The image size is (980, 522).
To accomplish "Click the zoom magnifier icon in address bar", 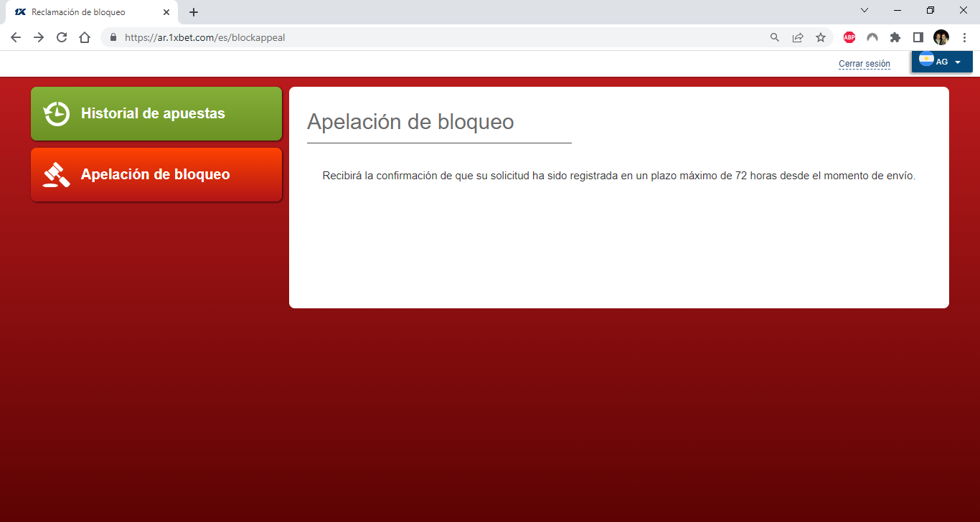I will pyautogui.click(x=775, y=37).
